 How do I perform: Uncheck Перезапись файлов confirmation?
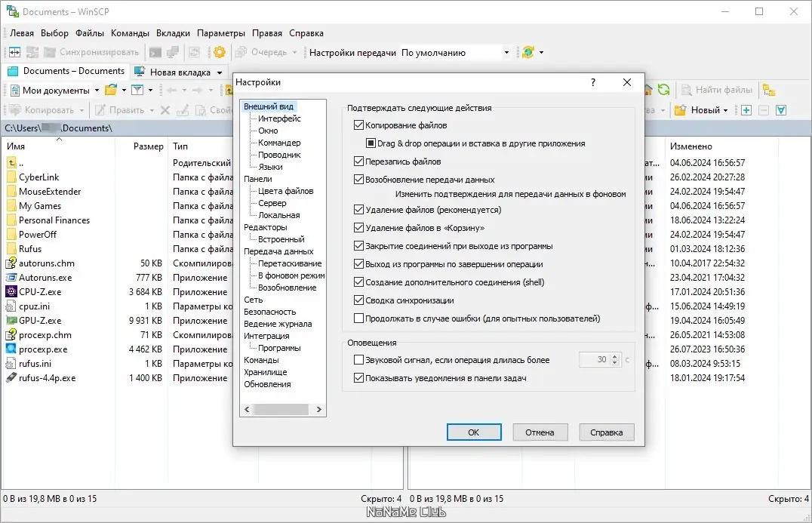pyautogui.click(x=358, y=161)
